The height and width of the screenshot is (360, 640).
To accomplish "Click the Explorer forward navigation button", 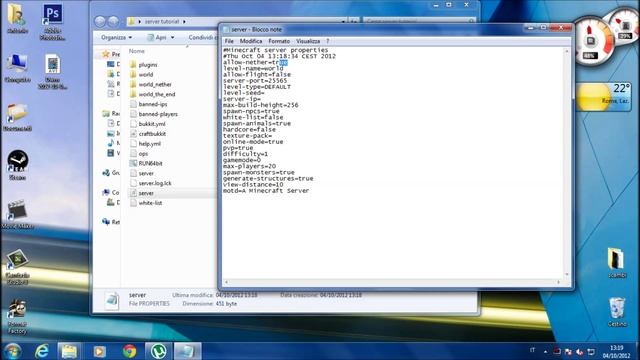I will click(x=113, y=21).
